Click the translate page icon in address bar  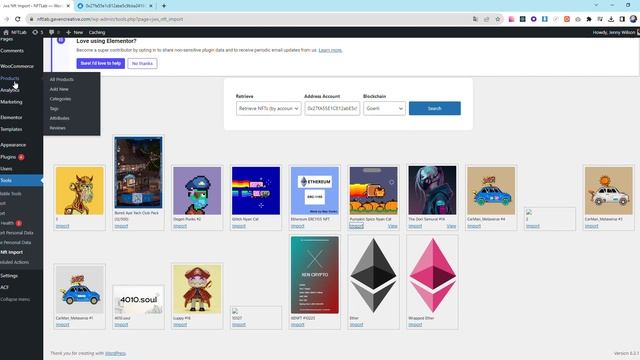[475, 19]
